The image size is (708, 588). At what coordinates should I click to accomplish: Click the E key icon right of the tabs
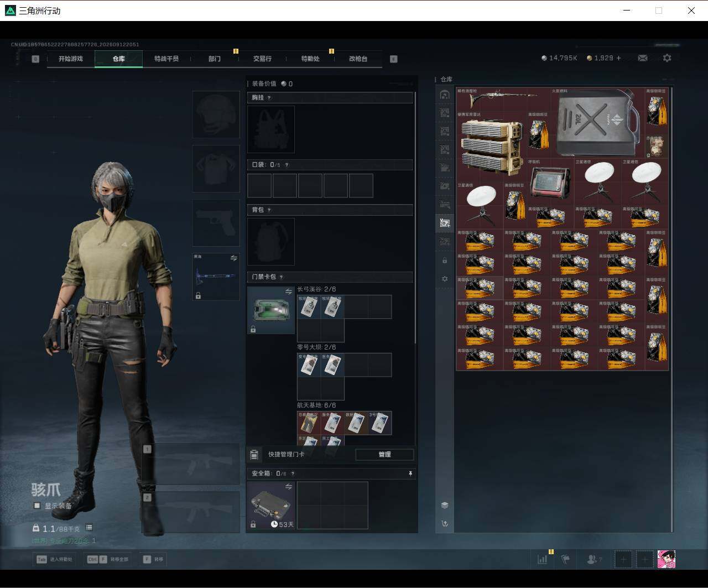394,59
